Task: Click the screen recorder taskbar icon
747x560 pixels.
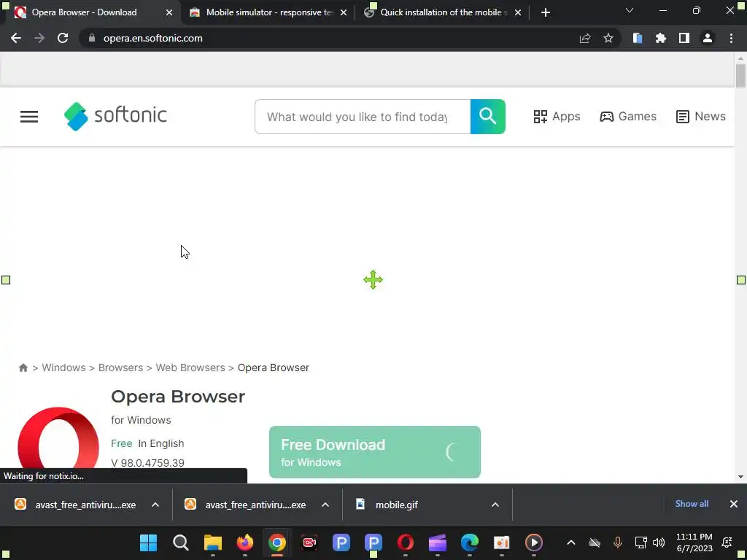Action: [x=309, y=542]
